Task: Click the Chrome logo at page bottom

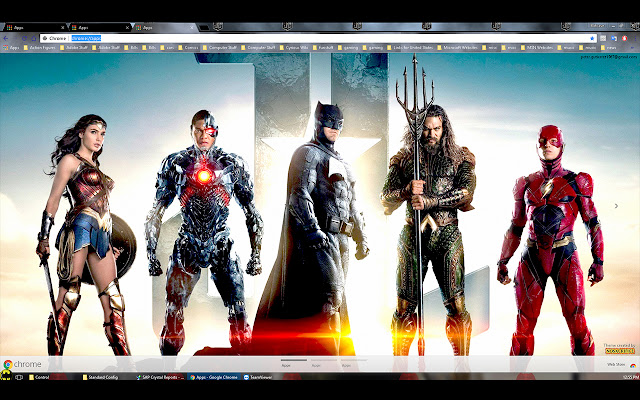Action: [22, 364]
